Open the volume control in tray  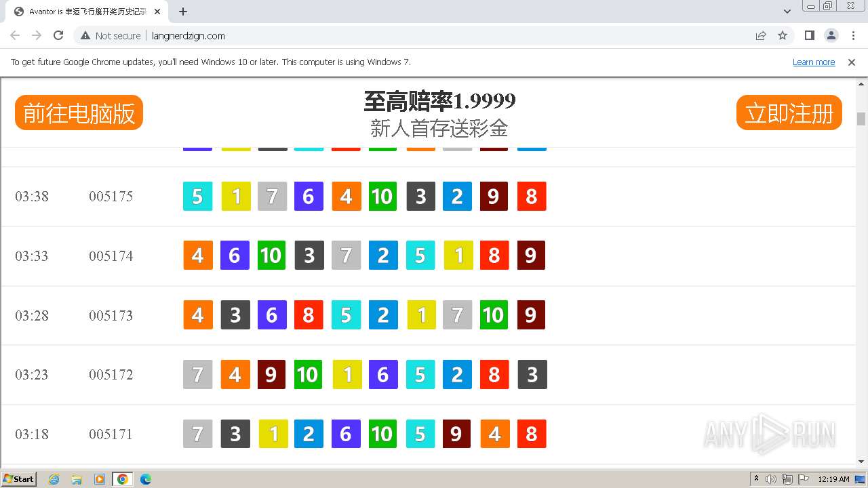click(x=771, y=479)
